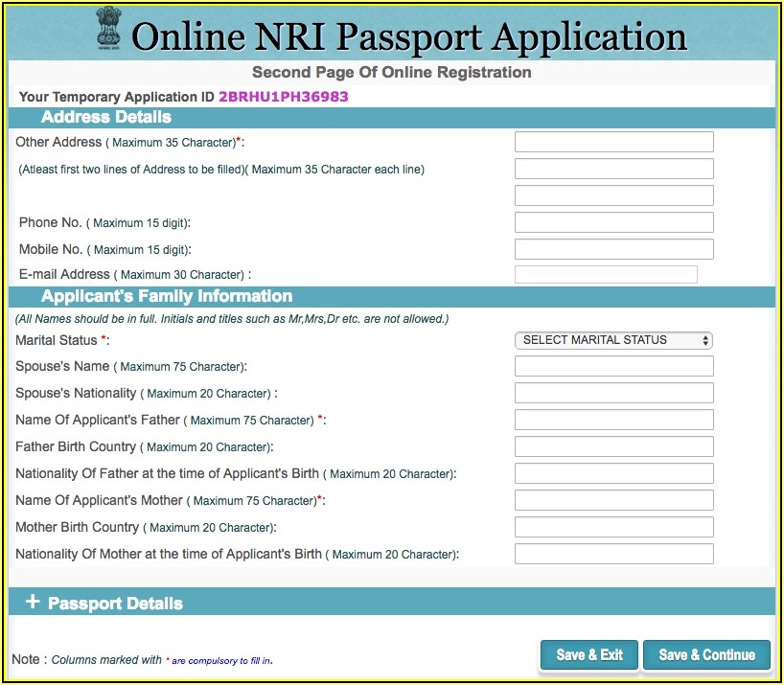Expand Passport Details with the plus icon
The height and width of the screenshot is (685, 784).
pos(33,602)
